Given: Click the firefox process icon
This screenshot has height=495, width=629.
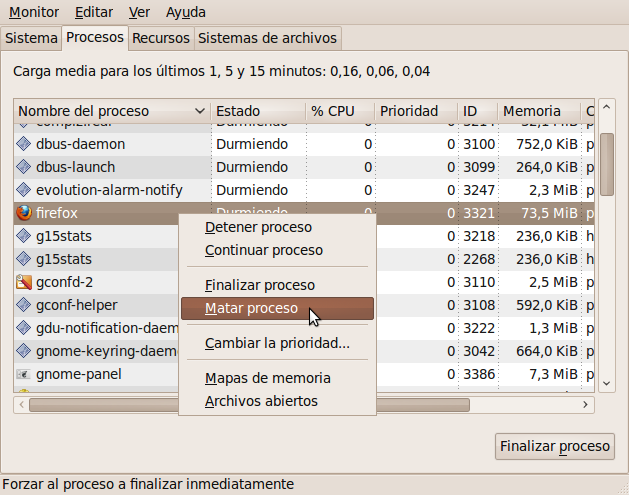Looking at the screenshot, I should click(x=24, y=213).
